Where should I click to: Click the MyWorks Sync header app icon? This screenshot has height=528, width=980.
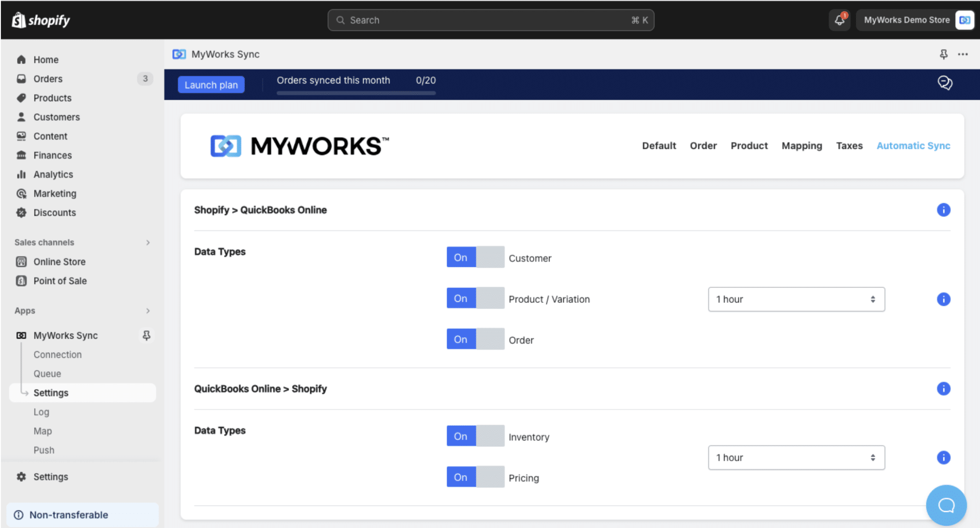point(179,54)
